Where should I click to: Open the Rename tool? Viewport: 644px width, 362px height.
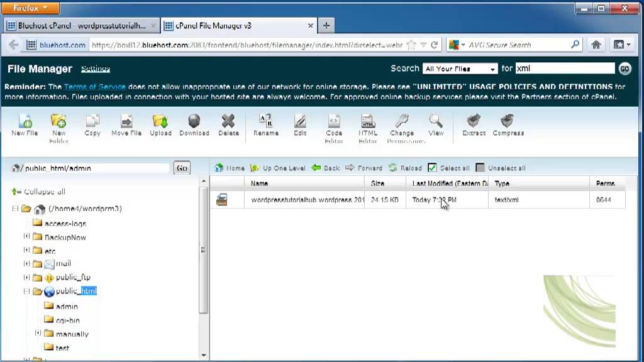click(x=266, y=125)
